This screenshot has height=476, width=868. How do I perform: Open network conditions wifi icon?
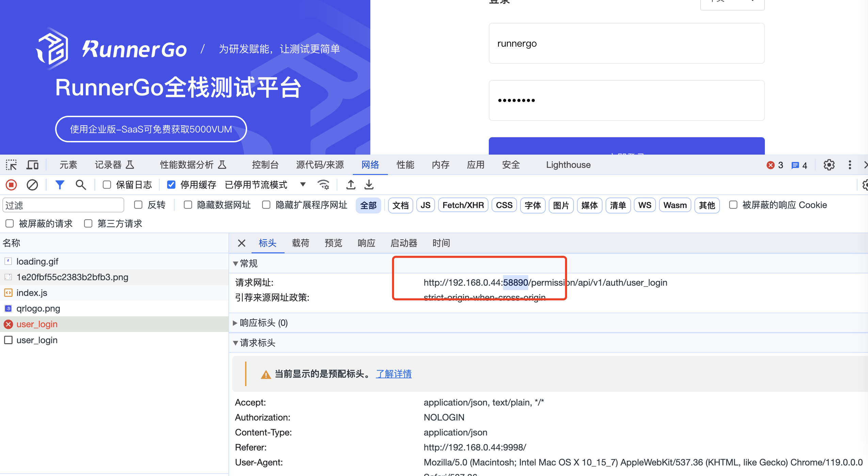(323, 185)
